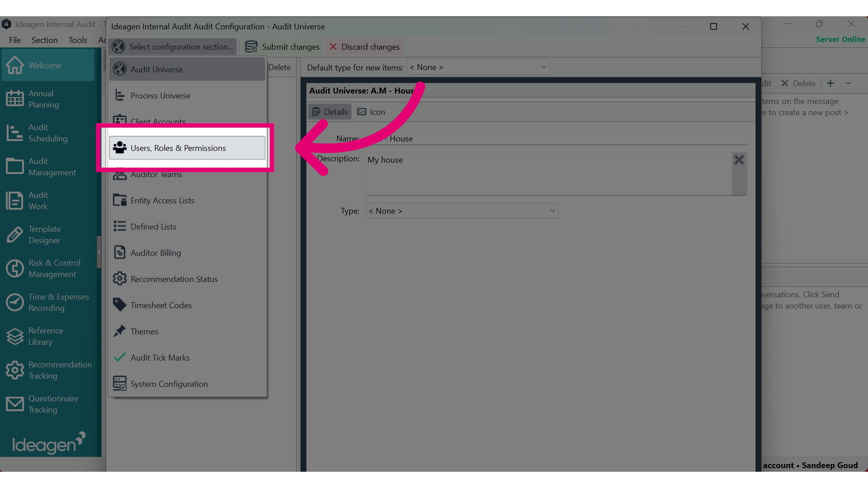Screen dimensions: 868x488
Task: Open Audit Management in sidebar
Action: pyautogui.click(x=48, y=167)
